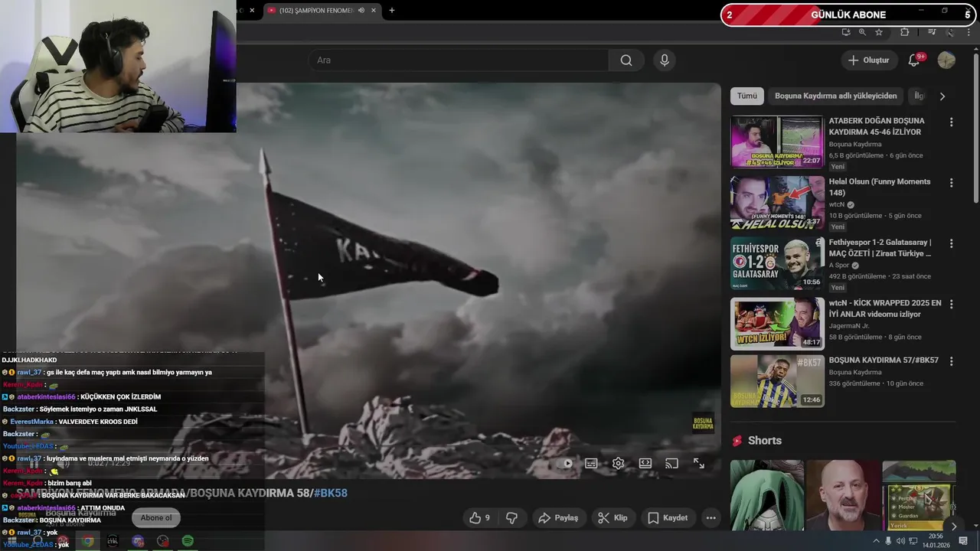Enter fullscreen on the video player

pos(699,463)
